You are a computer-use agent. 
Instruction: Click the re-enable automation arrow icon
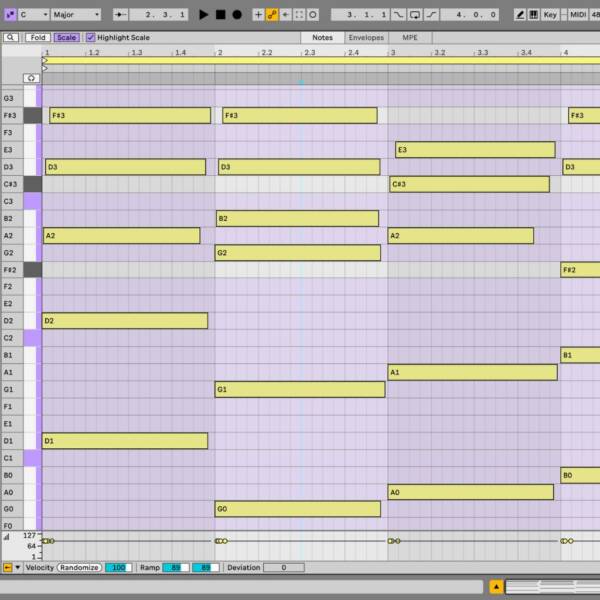(x=285, y=15)
